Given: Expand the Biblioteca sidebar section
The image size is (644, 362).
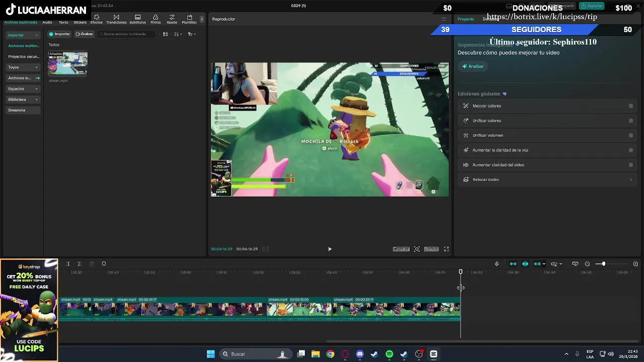Looking at the screenshot, I should point(36,100).
